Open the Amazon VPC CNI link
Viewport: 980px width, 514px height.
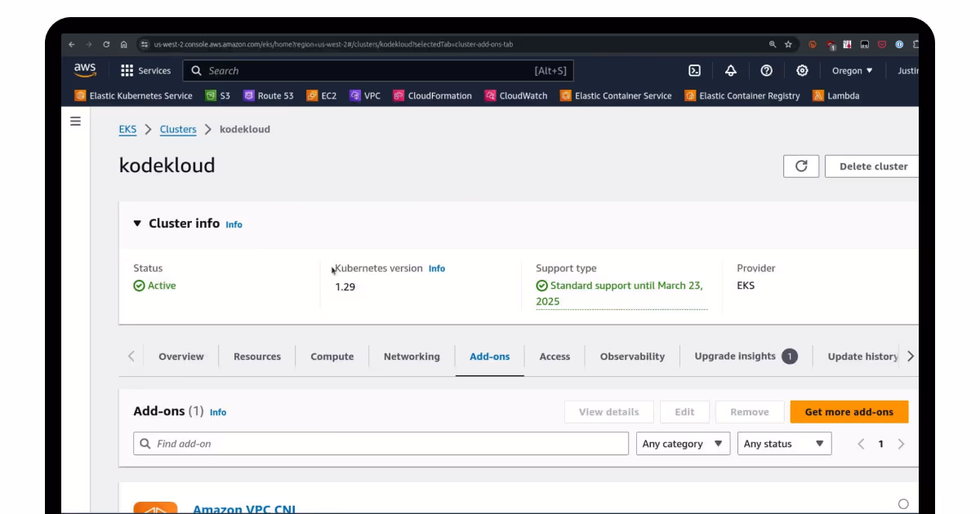coord(244,509)
